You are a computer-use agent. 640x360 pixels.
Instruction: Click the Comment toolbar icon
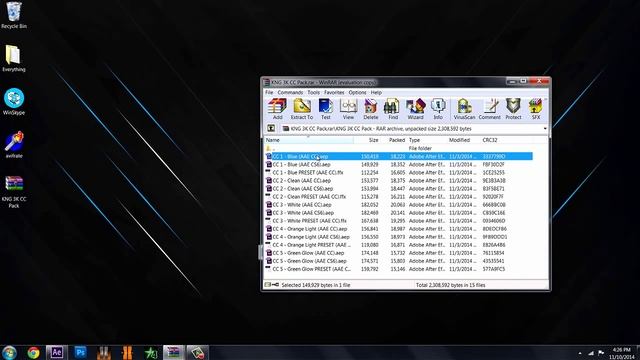coord(489,109)
